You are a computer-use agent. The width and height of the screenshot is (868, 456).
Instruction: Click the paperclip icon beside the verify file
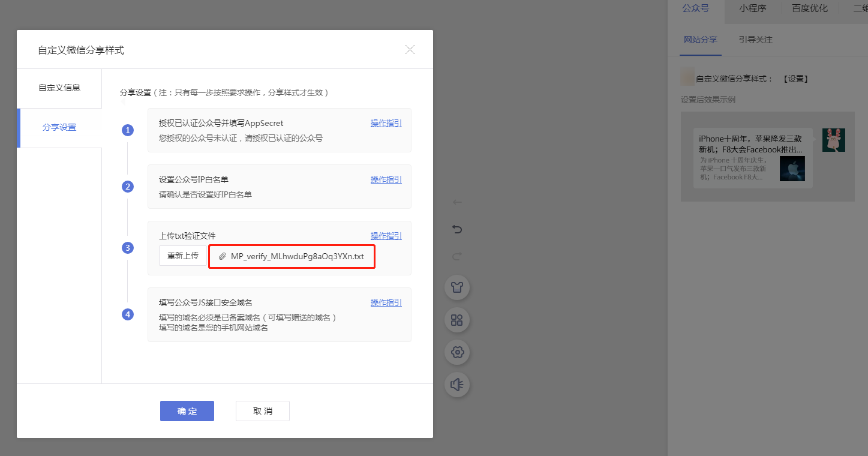(222, 256)
